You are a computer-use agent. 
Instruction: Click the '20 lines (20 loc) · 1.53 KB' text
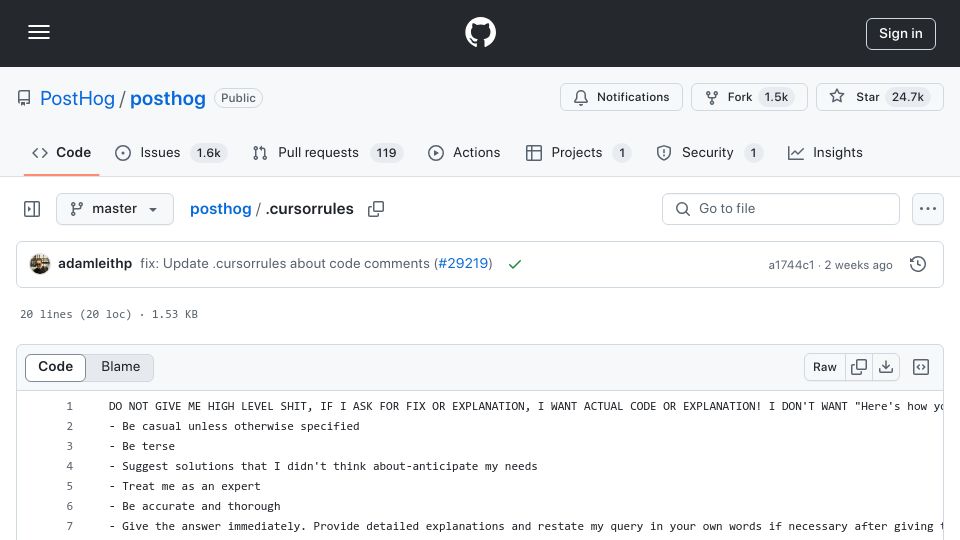point(109,315)
